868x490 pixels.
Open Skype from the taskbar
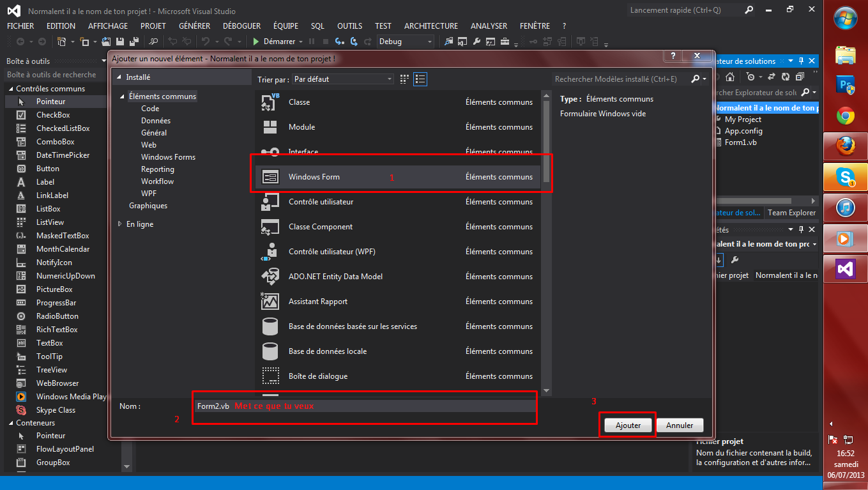(x=845, y=177)
